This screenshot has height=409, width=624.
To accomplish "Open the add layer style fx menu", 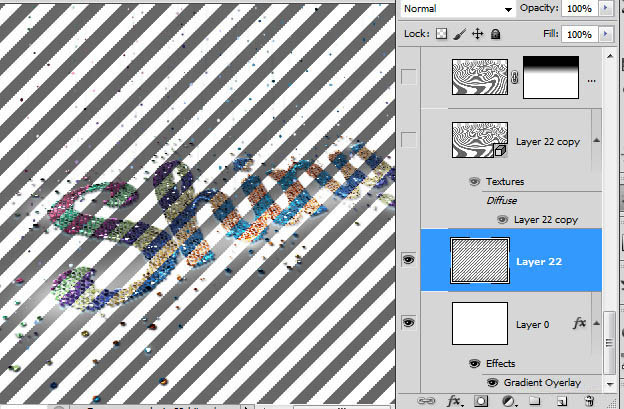I will coord(454,401).
